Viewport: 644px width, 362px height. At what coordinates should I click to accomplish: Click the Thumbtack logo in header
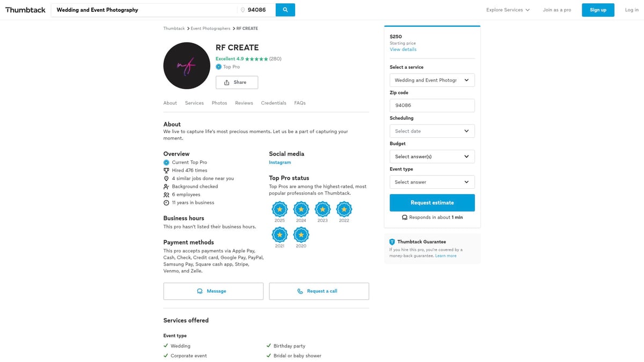tap(25, 10)
